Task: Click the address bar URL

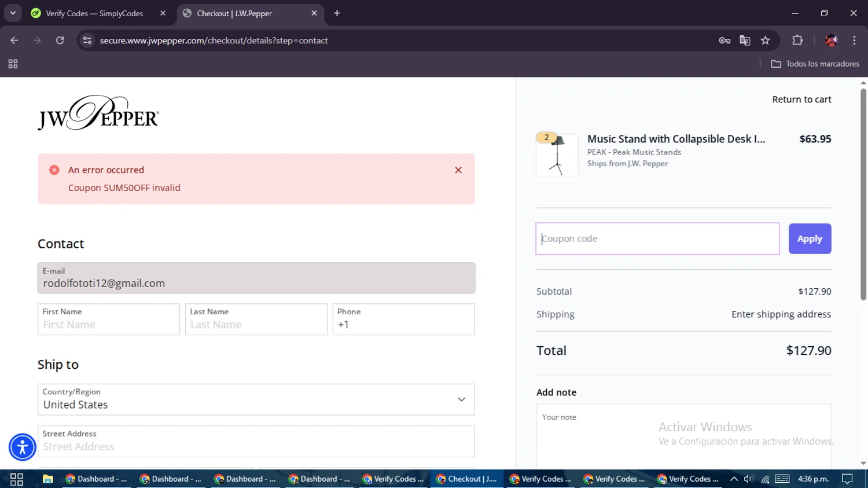Action: point(214,41)
